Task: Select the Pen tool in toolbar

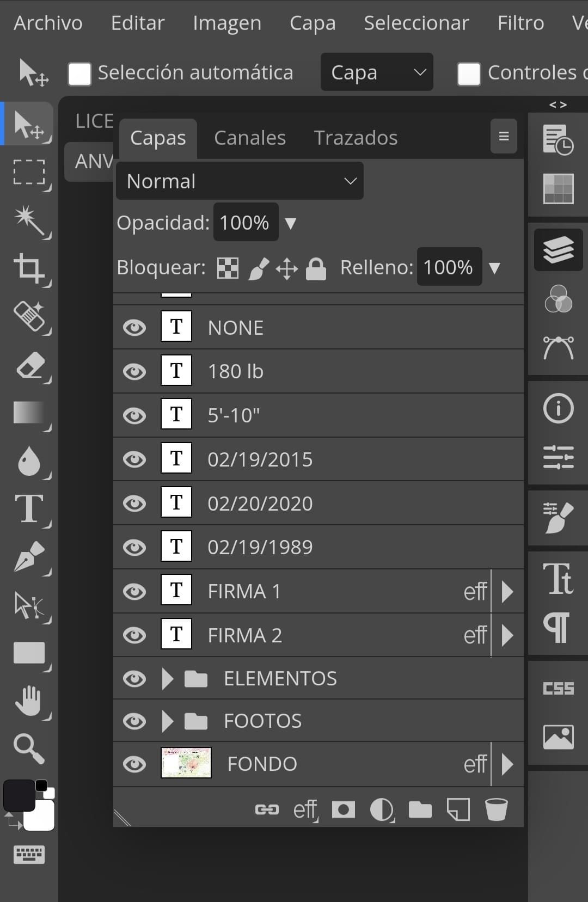Action: coord(29,557)
